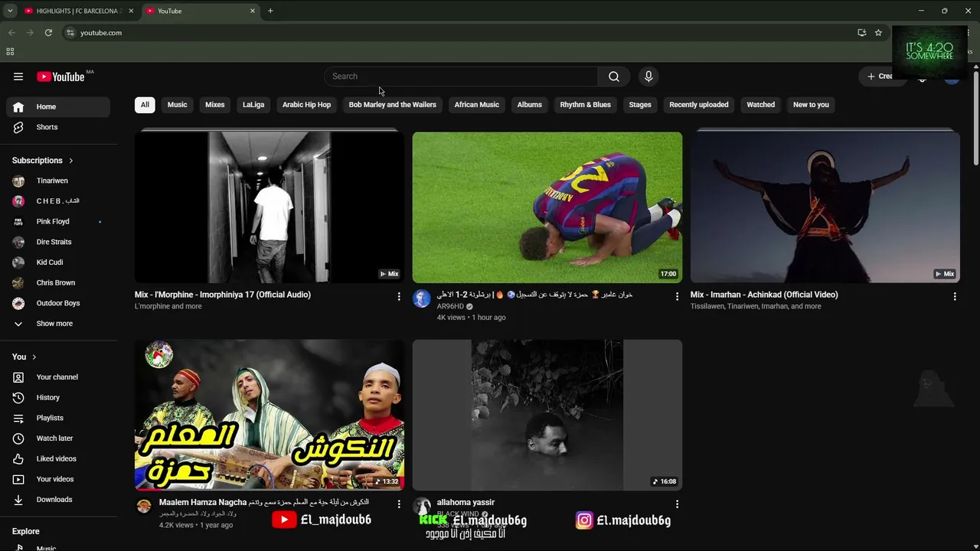
Task: Filter the feed by Mixes chip
Action: pyautogui.click(x=215, y=105)
